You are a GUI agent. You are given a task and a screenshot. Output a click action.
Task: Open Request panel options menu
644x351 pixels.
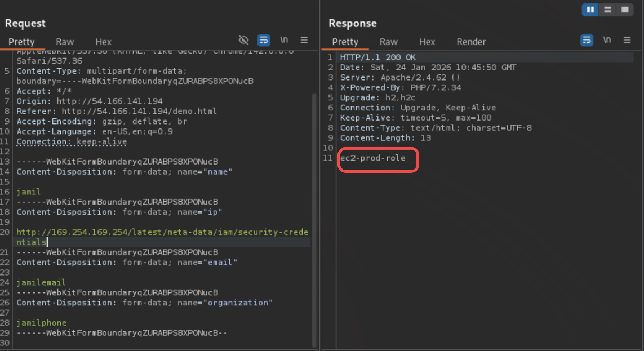[304, 40]
